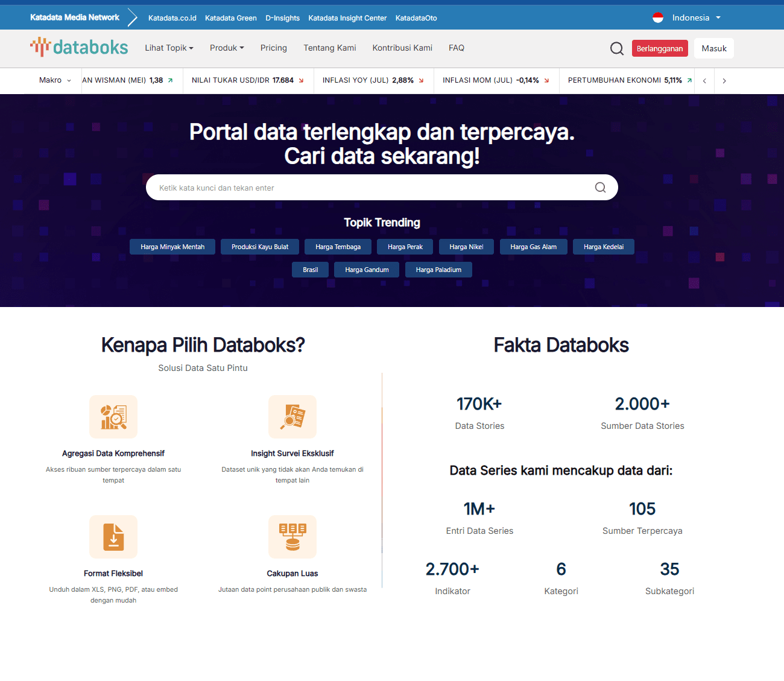Click the Katadata Media Network arrow separator

pos(133,17)
